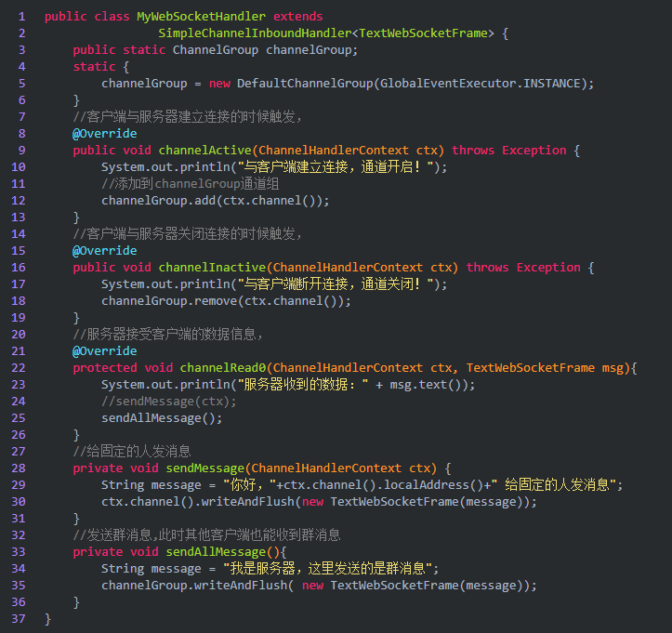672x633 pixels.
Task: Click TextWebSocketFrame msg parameter on line 22
Action: point(545,368)
